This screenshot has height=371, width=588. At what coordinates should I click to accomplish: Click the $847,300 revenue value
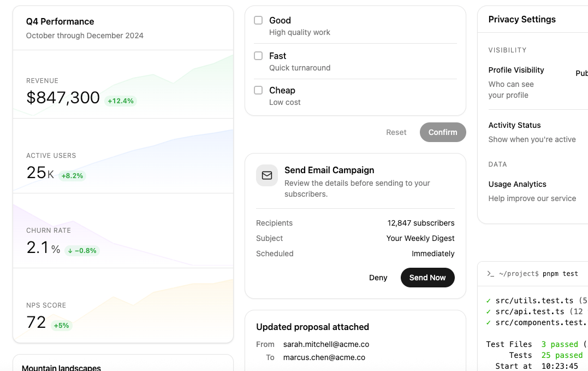[x=63, y=98]
